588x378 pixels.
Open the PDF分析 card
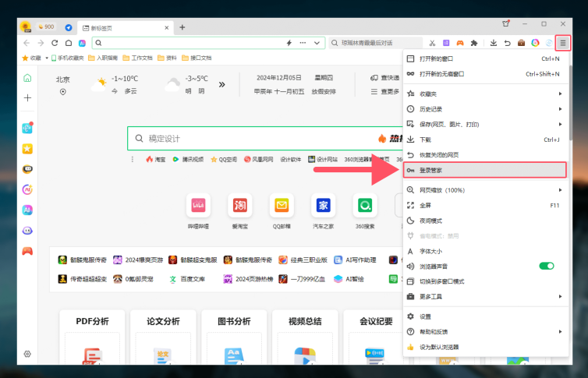92,321
